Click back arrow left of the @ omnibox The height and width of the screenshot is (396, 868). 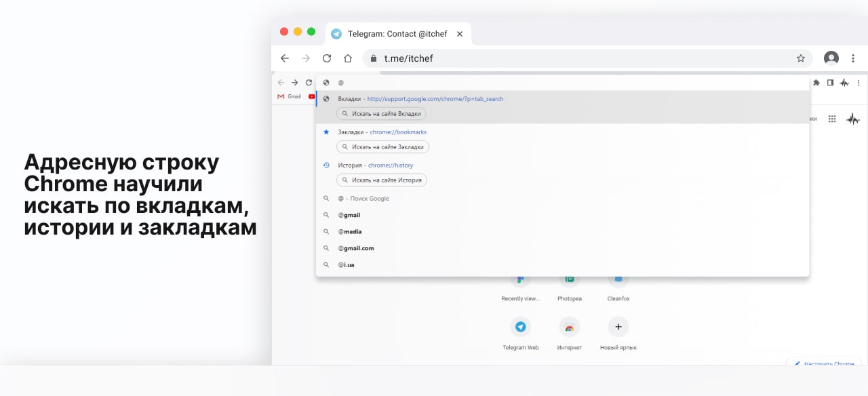click(281, 83)
